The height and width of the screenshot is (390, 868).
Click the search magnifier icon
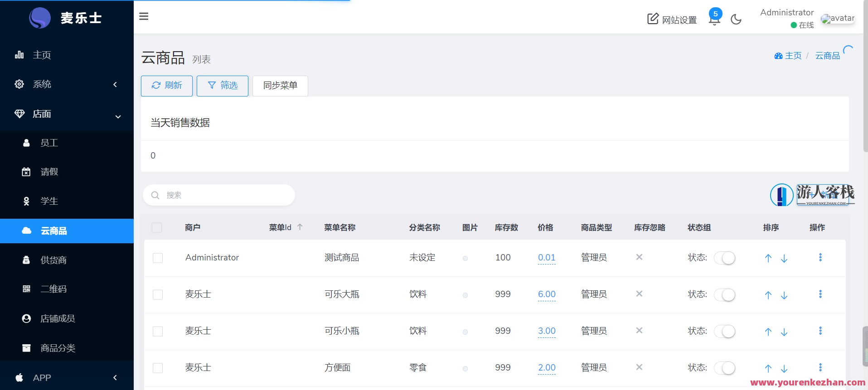click(155, 195)
